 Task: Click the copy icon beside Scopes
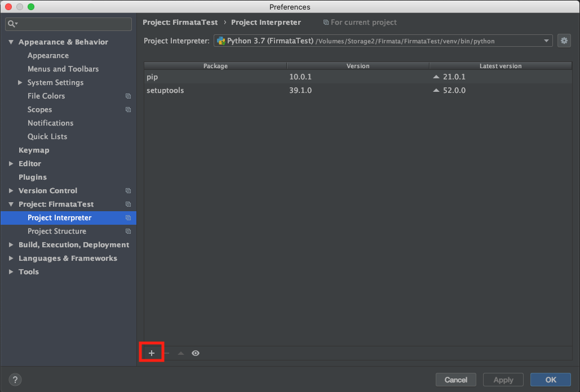click(x=129, y=109)
